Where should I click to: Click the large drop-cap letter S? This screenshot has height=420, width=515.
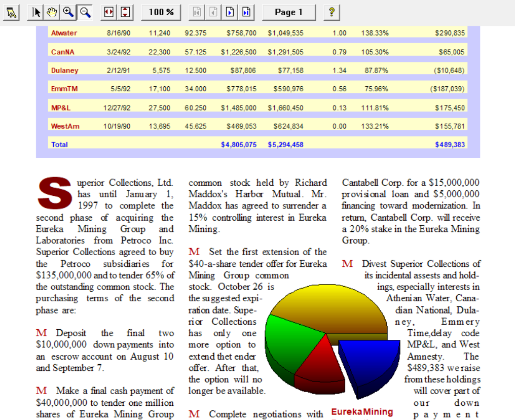(x=55, y=193)
